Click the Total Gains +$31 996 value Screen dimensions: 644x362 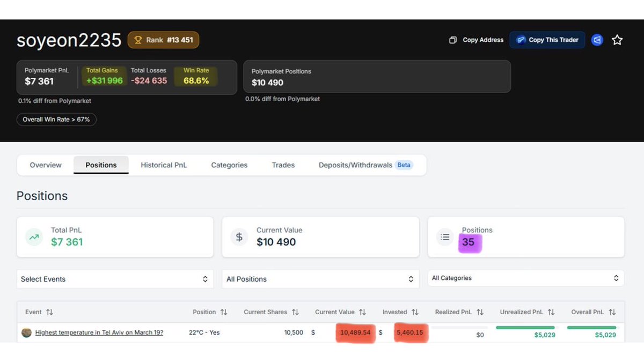tap(105, 80)
